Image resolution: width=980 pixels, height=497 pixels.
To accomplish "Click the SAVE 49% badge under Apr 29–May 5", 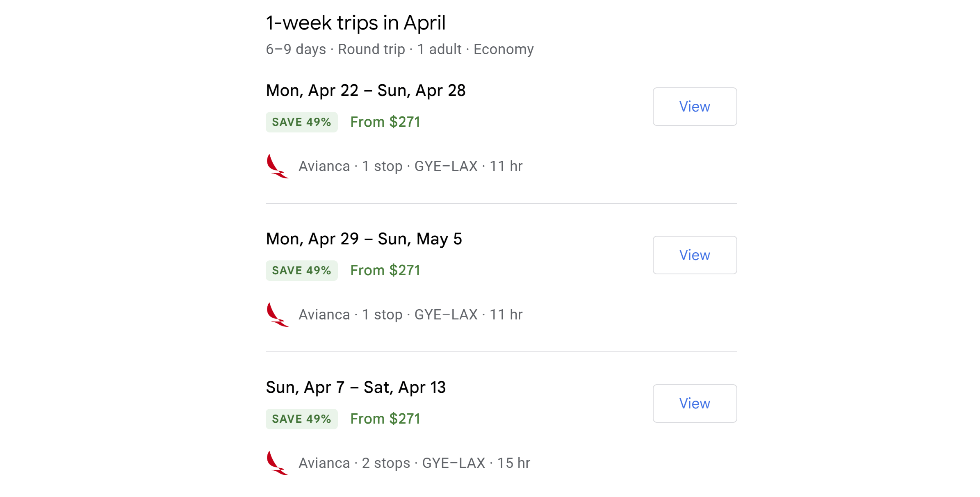I will pos(301,271).
